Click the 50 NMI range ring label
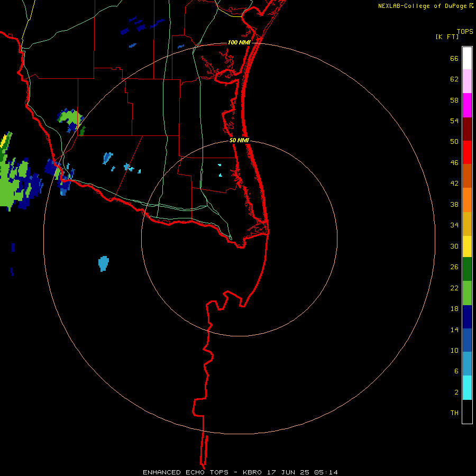 pos(239,140)
